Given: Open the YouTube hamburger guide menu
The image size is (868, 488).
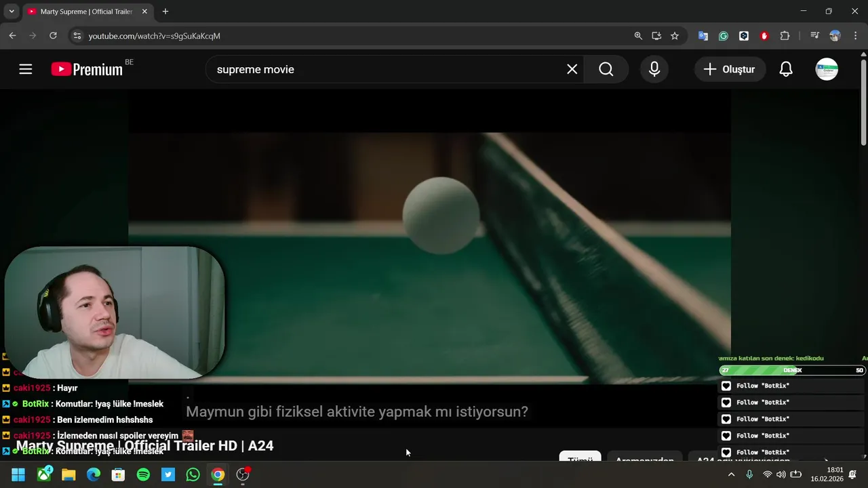Looking at the screenshot, I should [26, 69].
